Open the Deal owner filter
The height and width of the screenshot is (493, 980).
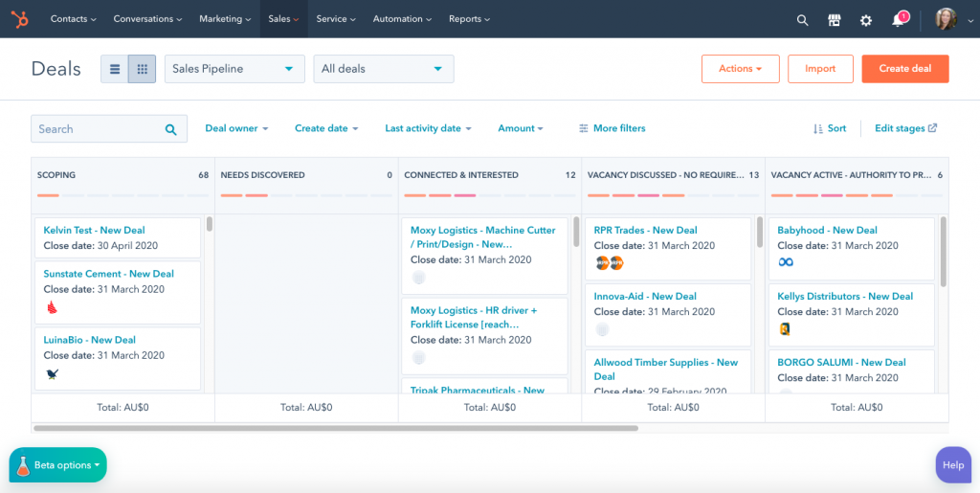[x=236, y=128]
